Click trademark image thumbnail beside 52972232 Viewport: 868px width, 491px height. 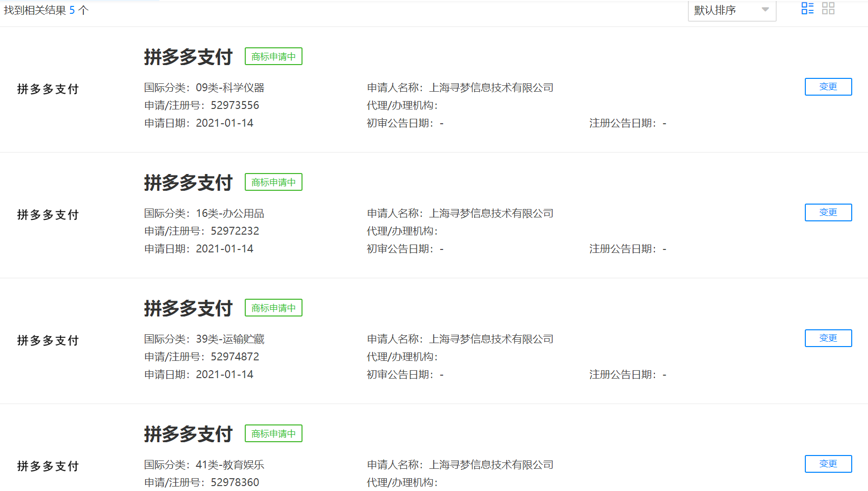click(48, 215)
